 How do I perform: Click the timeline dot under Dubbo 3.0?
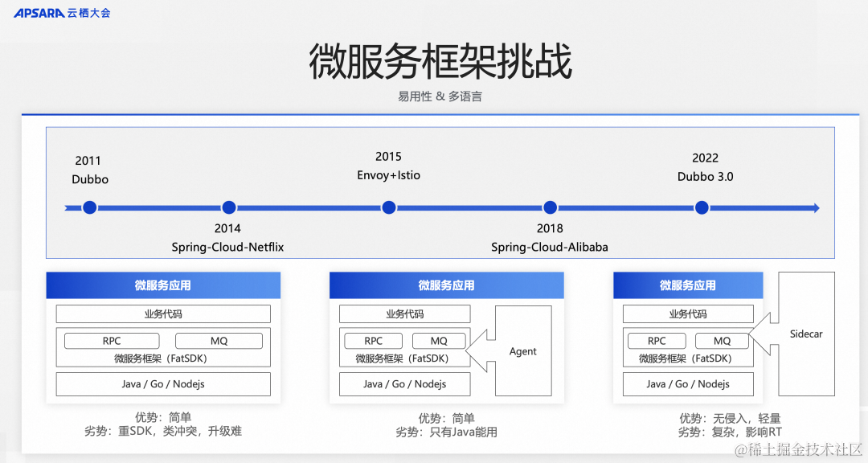tap(702, 207)
